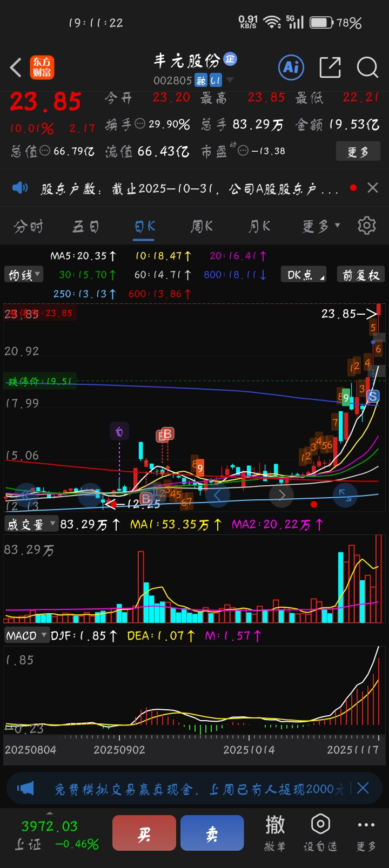Tap the megaphone promo icon

pyautogui.click(x=25, y=789)
